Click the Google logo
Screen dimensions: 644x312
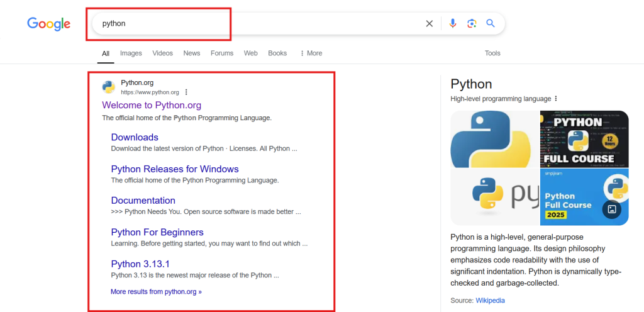[48, 24]
